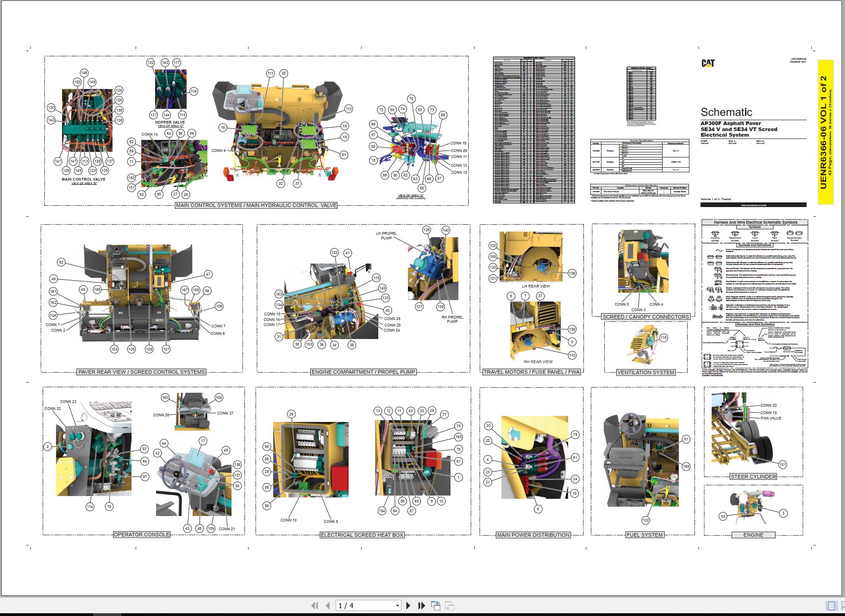
Task: Click the go to next view icon
Action: 450,605
